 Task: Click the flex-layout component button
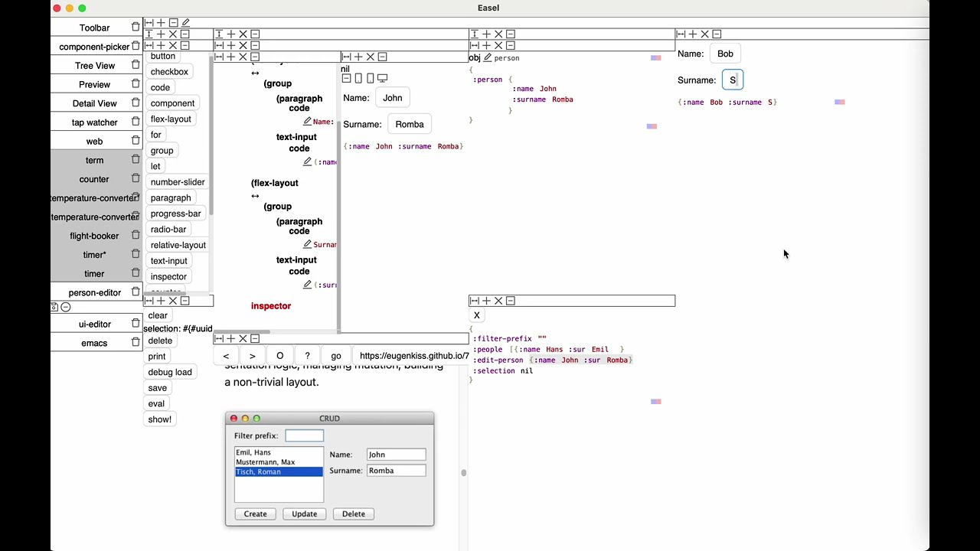click(x=171, y=119)
